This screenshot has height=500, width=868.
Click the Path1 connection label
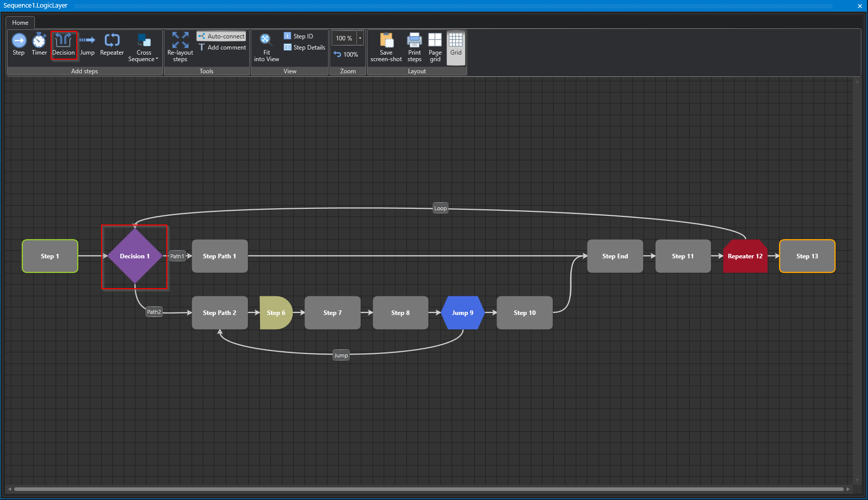point(177,256)
